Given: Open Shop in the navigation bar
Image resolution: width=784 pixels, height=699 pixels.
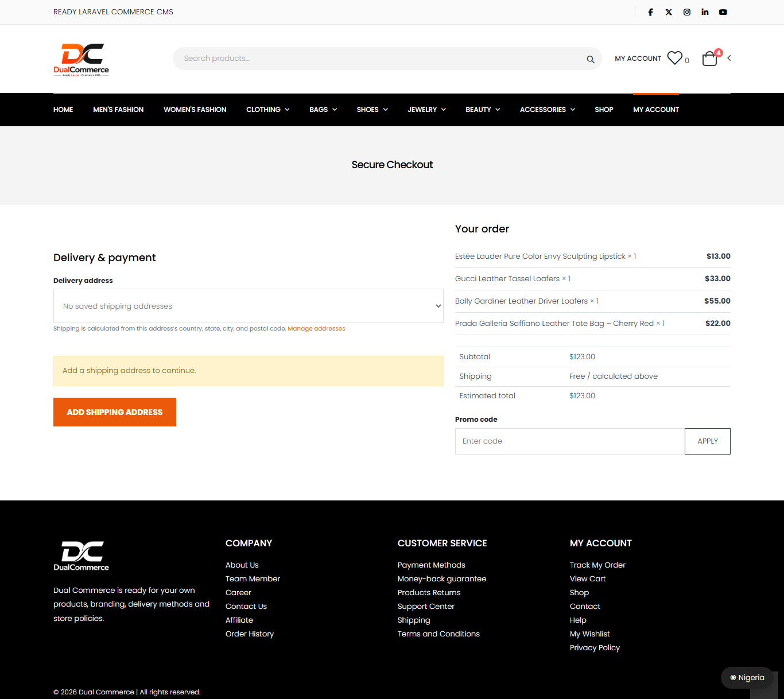Looking at the screenshot, I should click(x=604, y=110).
